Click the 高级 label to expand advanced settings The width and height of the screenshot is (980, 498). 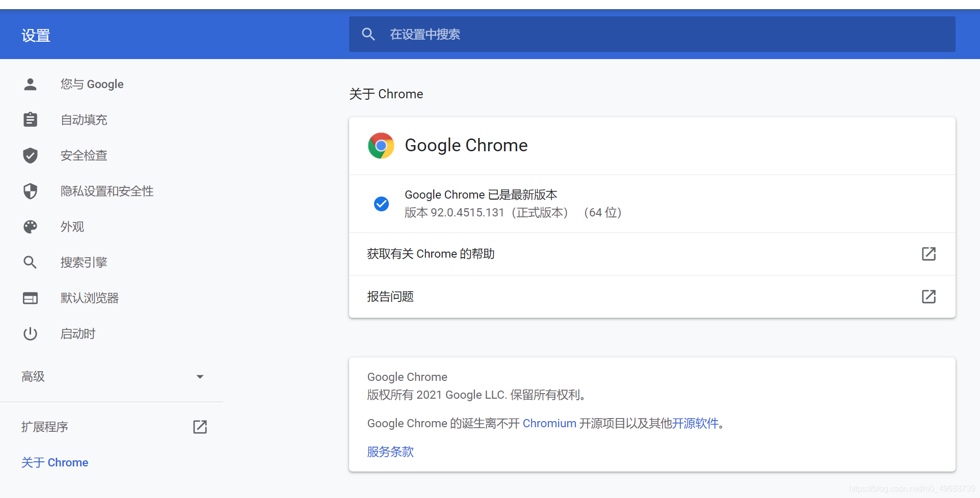[33, 376]
